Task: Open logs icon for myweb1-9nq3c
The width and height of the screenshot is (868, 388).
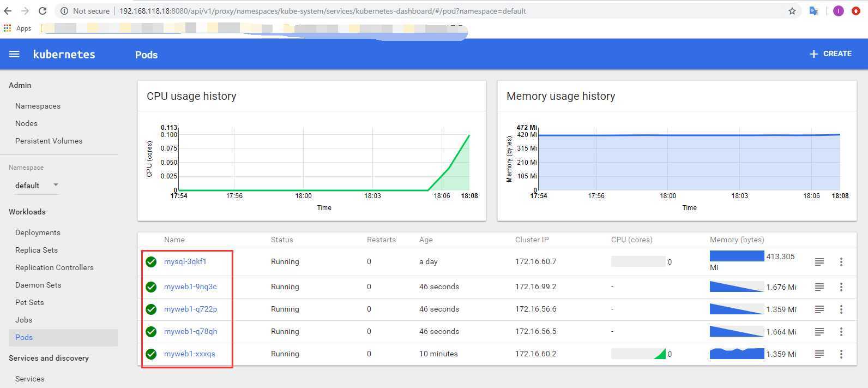Action: [x=819, y=287]
